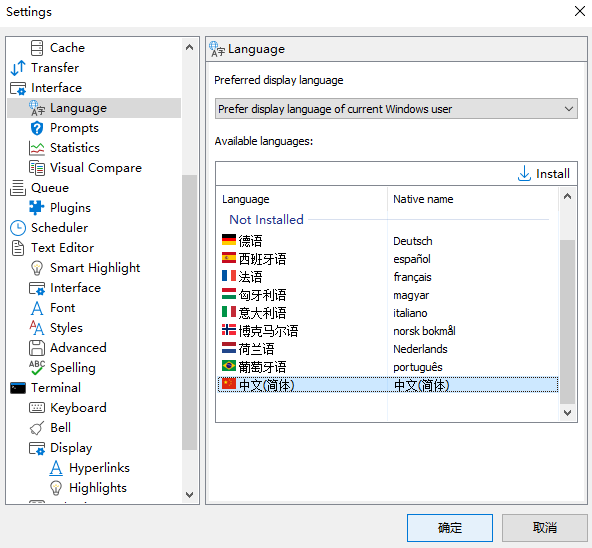Viewport: 592px width, 548px height.
Task: Open the Cache settings icon
Action: pos(37,48)
